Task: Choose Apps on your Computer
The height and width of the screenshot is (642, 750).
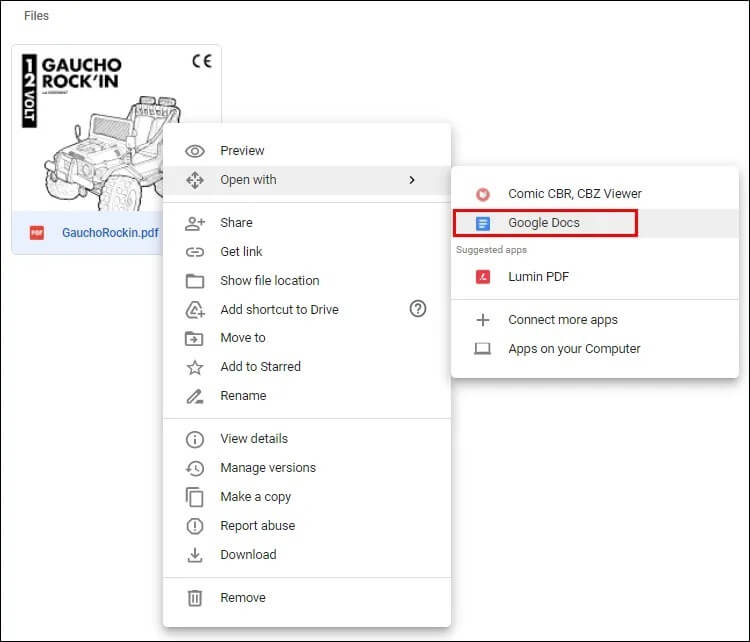Action: coord(595,349)
